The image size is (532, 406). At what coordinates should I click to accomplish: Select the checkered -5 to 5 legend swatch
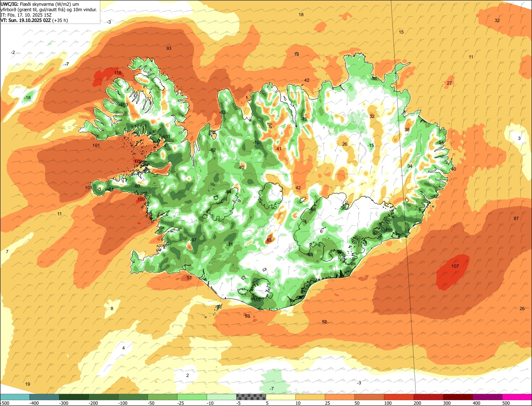coord(251,397)
